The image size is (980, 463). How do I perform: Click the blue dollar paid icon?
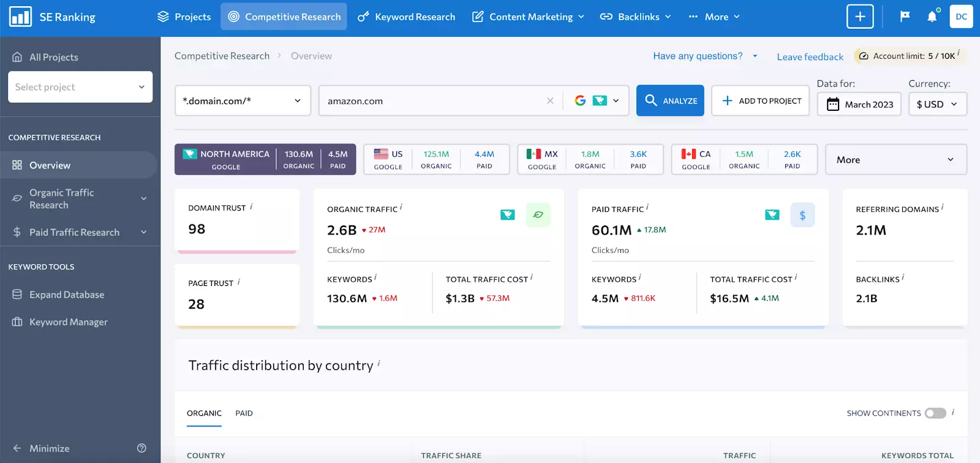802,215
